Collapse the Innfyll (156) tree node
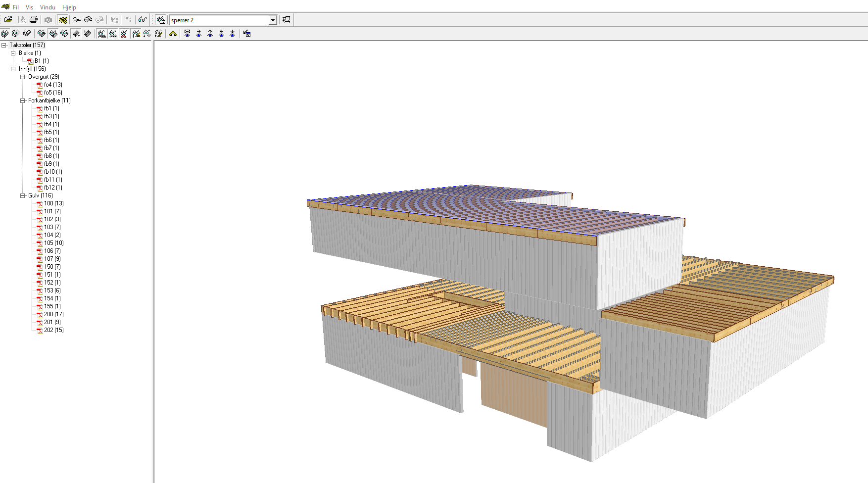The height and width of the screenshot is (483, 868). click(x=13, y=69)
